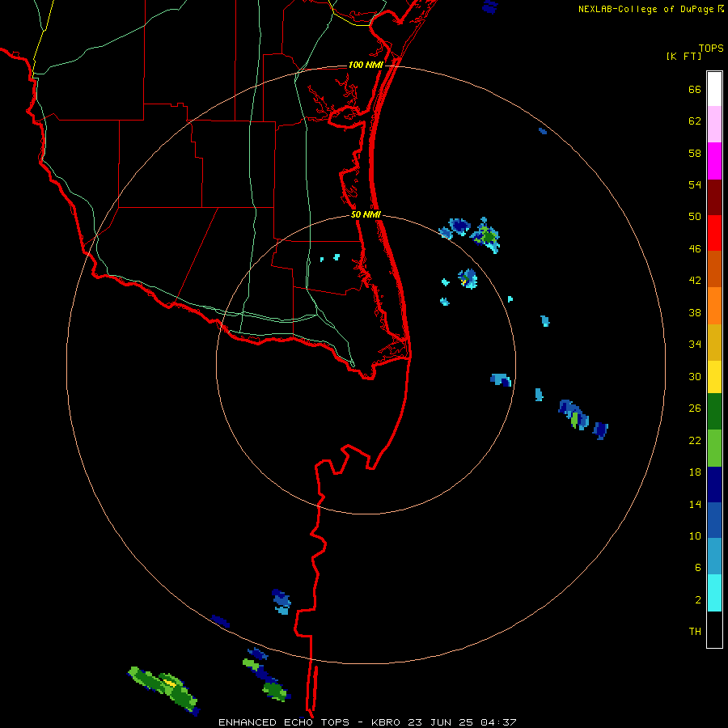Click the TH threshold label
728x728 pixels.
coord(695,632)
